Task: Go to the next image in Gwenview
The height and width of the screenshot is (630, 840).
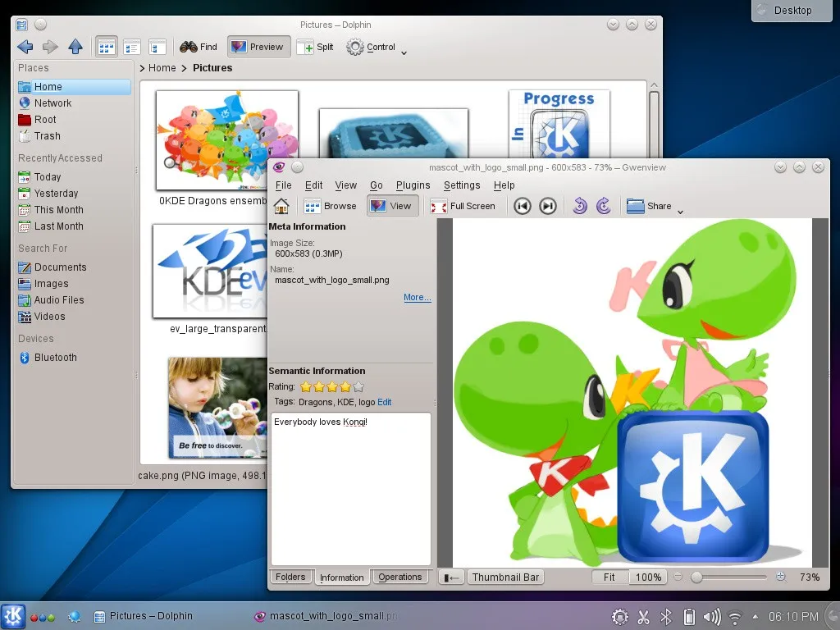Action: [x=548, y=206]
